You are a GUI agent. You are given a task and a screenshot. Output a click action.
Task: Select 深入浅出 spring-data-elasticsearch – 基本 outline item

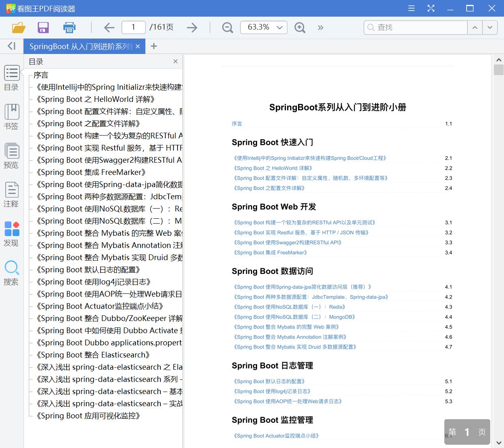point(109,391)
